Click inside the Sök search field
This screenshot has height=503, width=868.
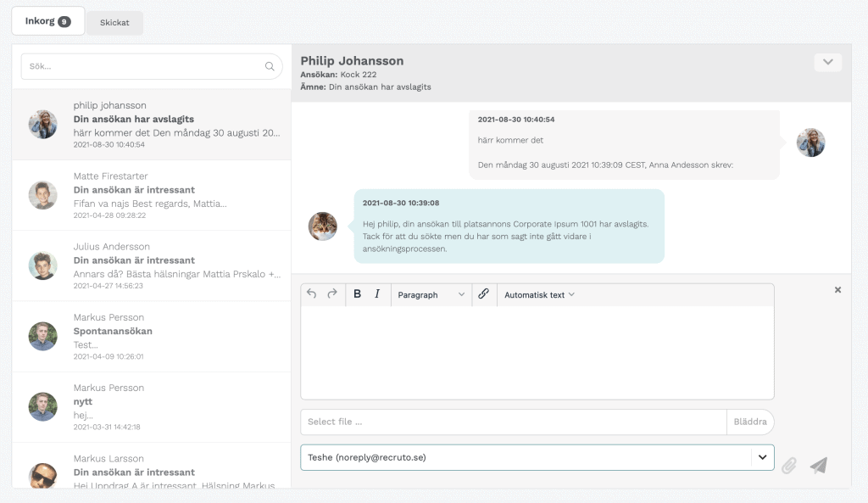152,66
